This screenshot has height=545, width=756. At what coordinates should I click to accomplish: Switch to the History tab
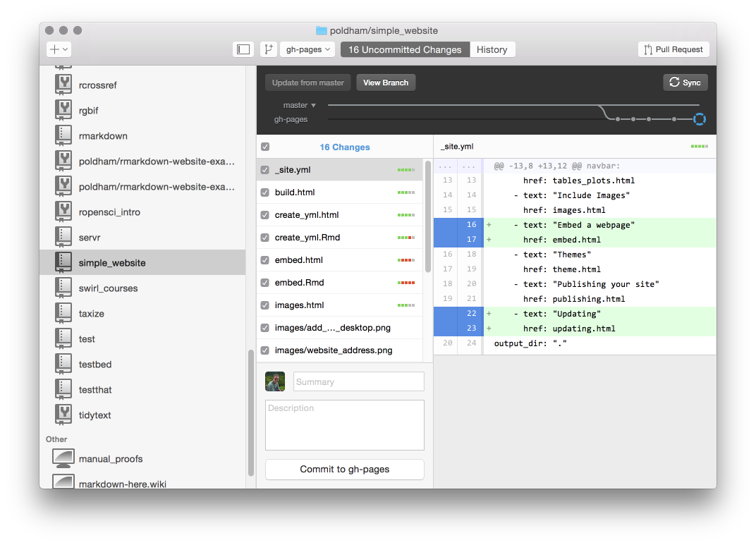tap(492, 49)
